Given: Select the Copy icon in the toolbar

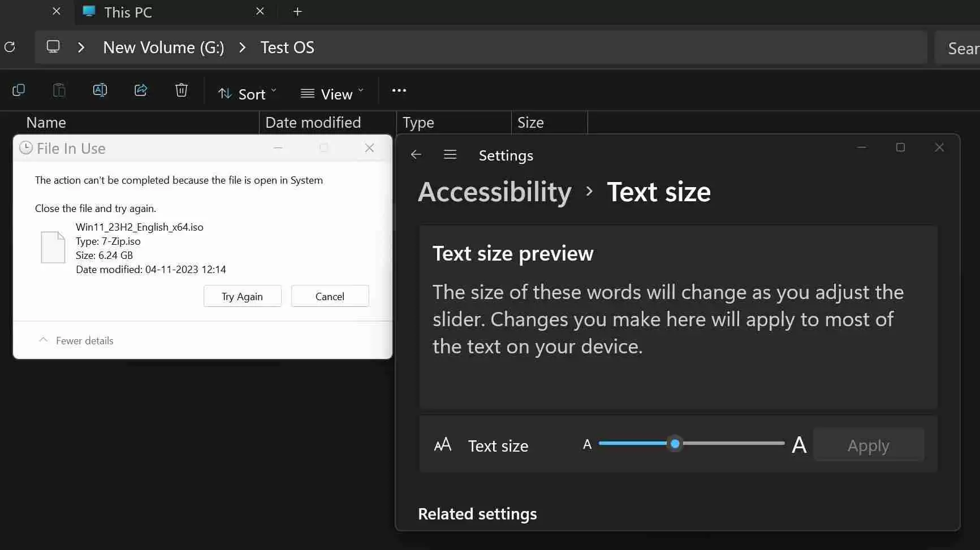Looking at the screenshot, I should tap(19, 90).
